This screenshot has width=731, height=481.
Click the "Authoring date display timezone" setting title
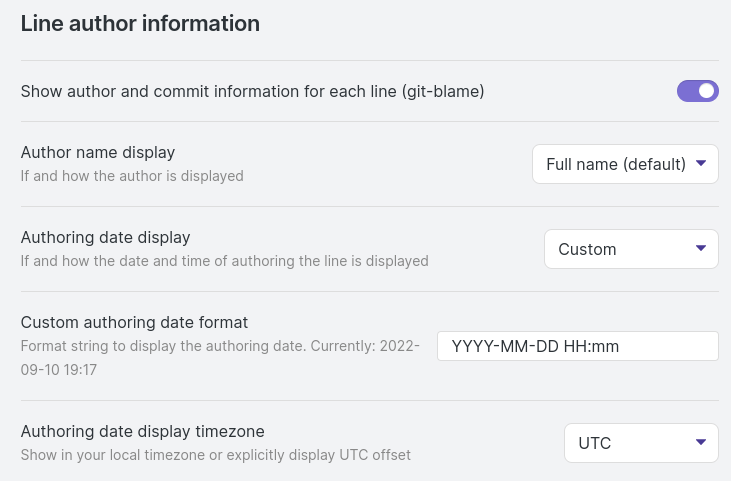pyautogui.click(x=142, y=431)
